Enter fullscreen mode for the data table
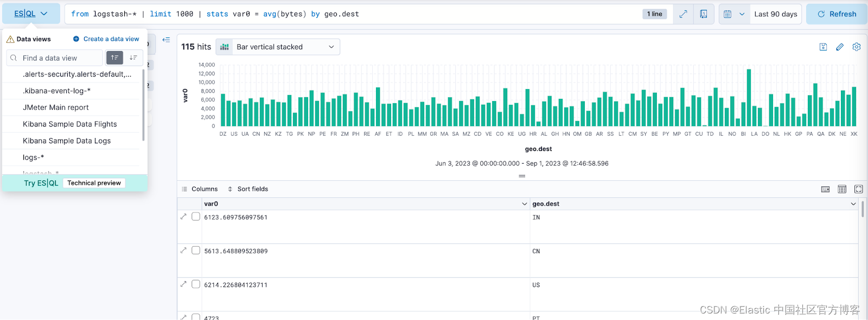 858,189
